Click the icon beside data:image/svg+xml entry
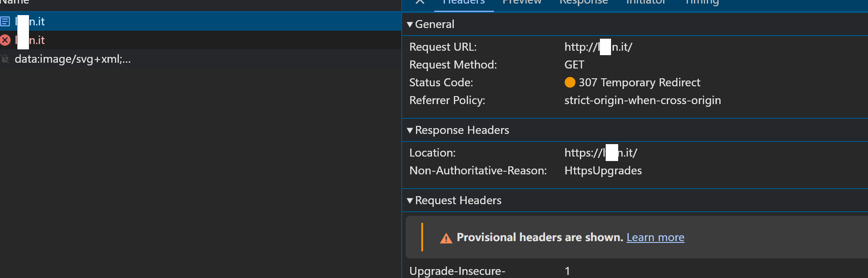 point(5,59)
